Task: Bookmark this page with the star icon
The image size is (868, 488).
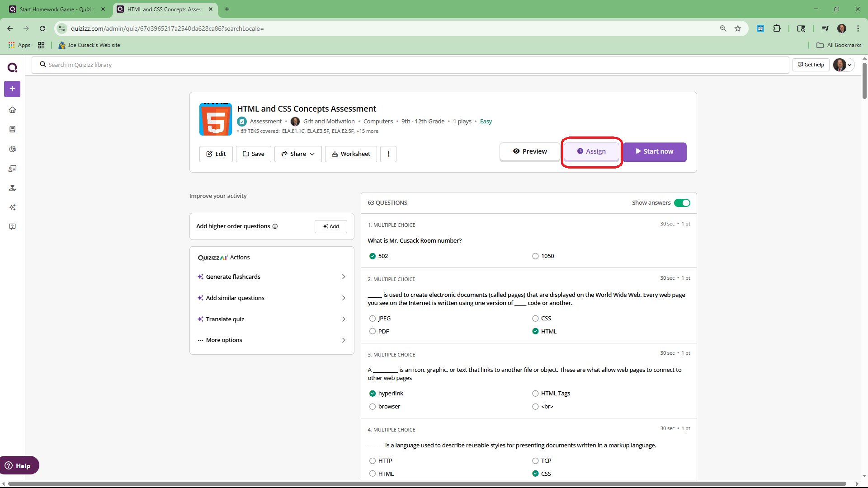Action: point(738,28)
